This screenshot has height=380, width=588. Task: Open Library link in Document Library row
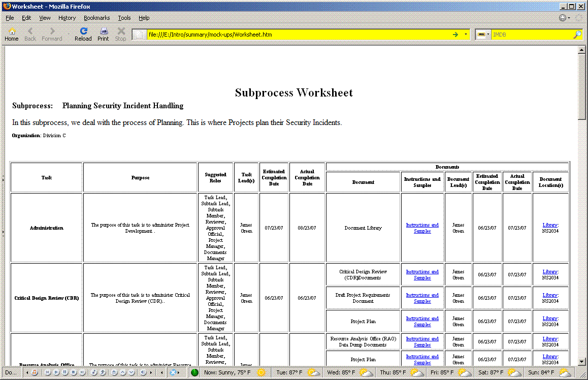550,225
